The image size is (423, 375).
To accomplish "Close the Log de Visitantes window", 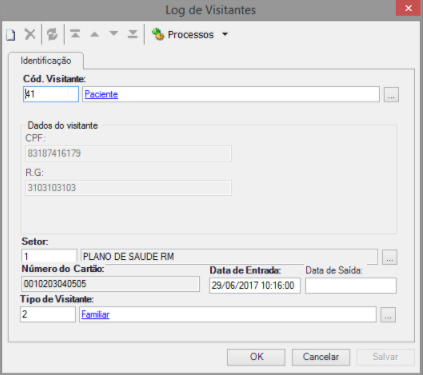I will point(408,8).
